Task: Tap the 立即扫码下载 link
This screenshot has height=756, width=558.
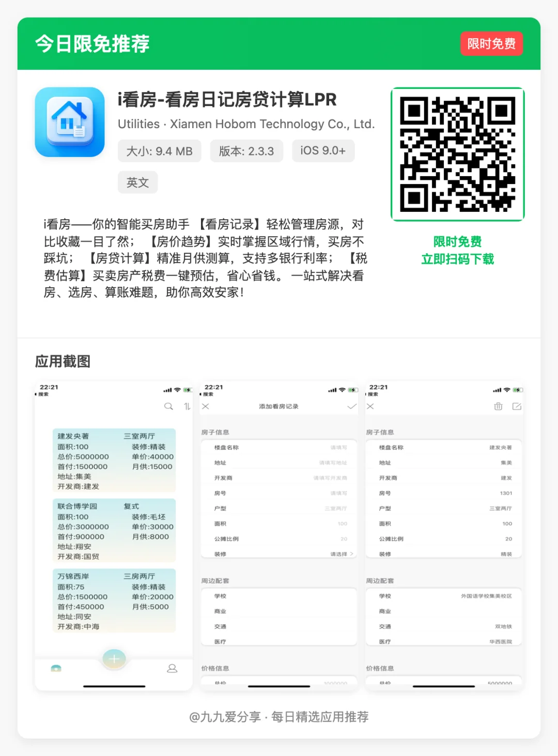Action: [458, 259]
